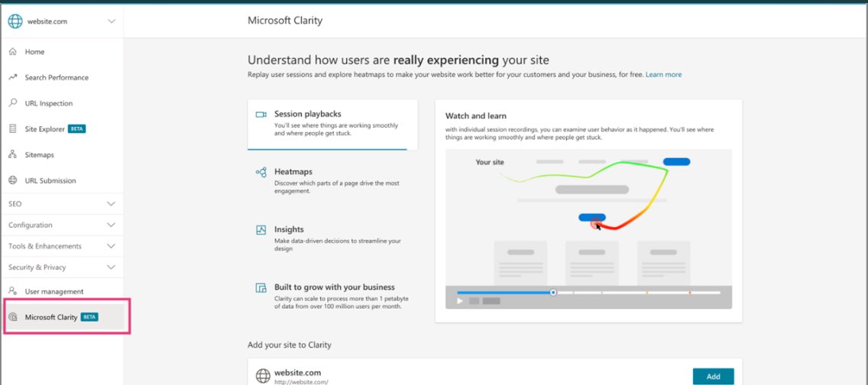Click the URL Inspection magnifier icon
868x385 pixels.
click(x=13, y=103)
